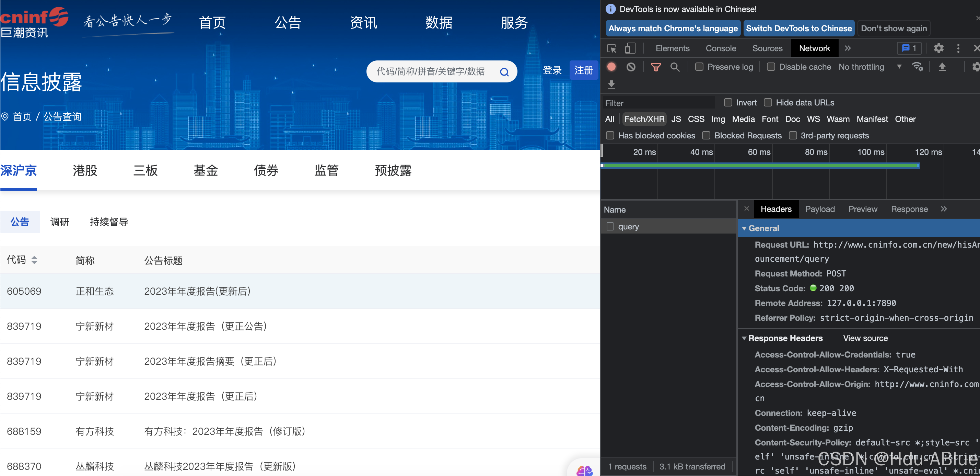The image size is (980, 476).
Task: Click the search magnifier icon in DevTools
Action: click(674, 67)
